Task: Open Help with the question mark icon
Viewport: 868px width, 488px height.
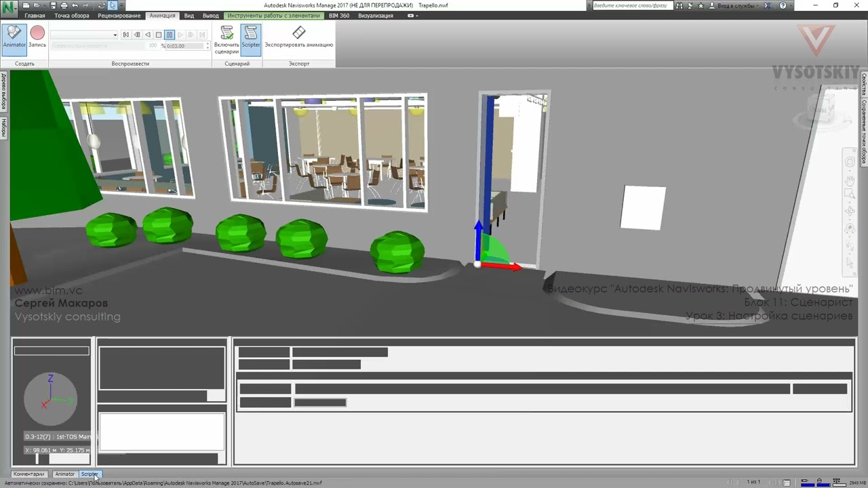Action: pyautogui.click(x=783, y=5)
